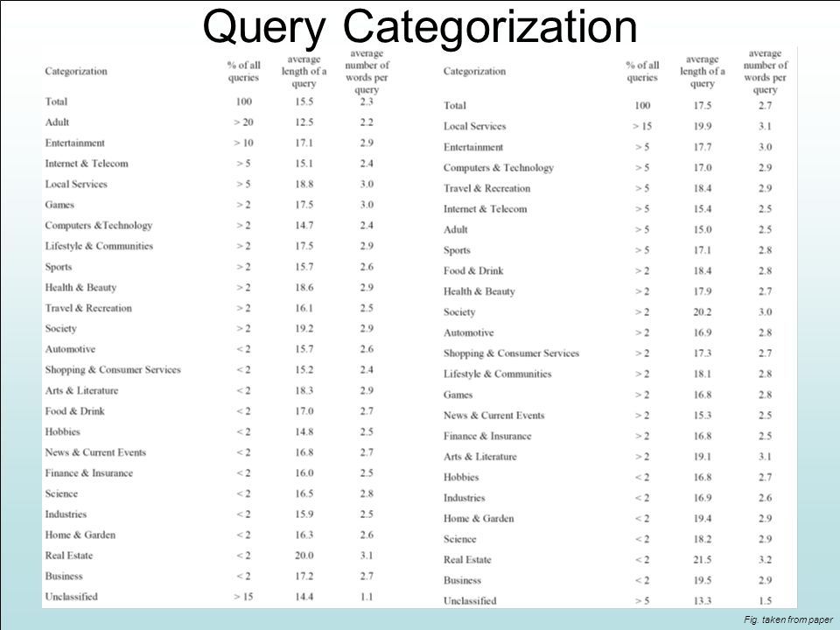This screenshot has height=630, width=840.
Task: Click the Society label beside 20.2
Action: click(459, 312)
